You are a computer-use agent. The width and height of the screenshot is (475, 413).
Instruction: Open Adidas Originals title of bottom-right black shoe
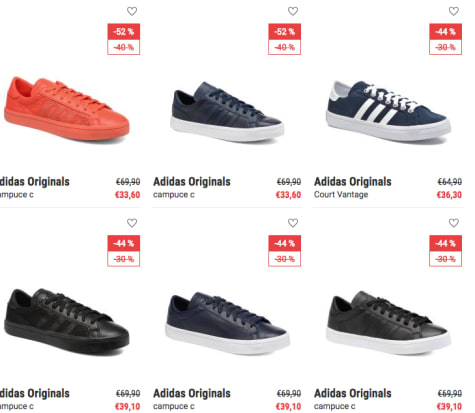[x=353, y=393]
